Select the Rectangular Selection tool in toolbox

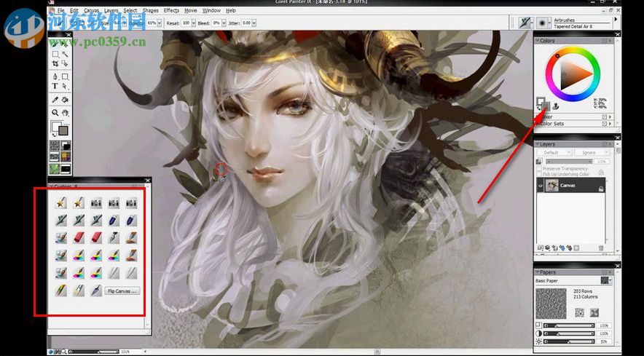coord(55,54)
